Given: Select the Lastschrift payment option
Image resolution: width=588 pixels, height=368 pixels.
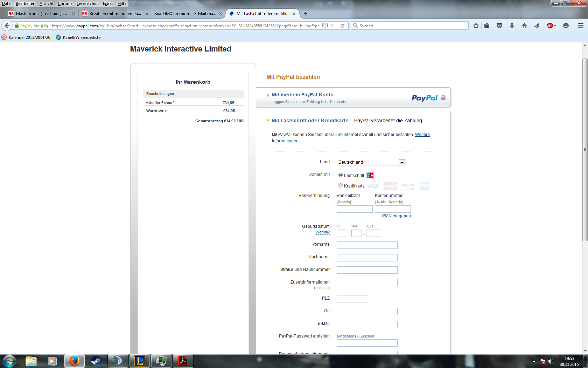Looking at the screenshot, I should [x=341, y=175].
